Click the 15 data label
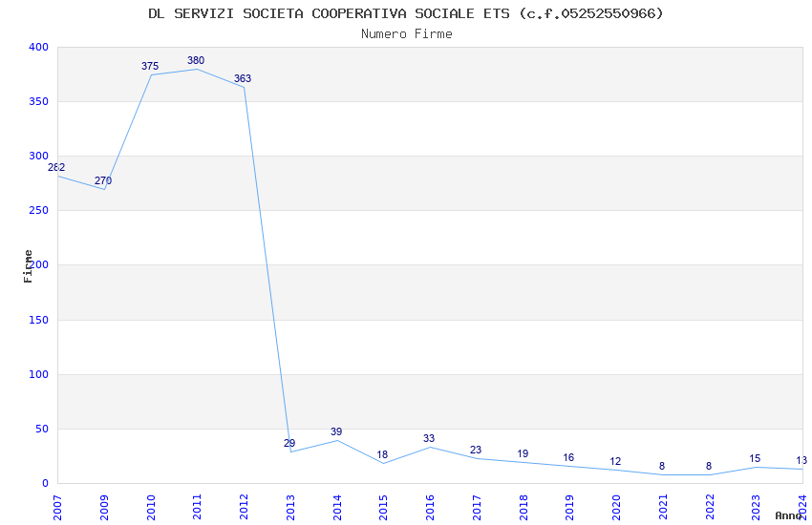 (755, 458)
